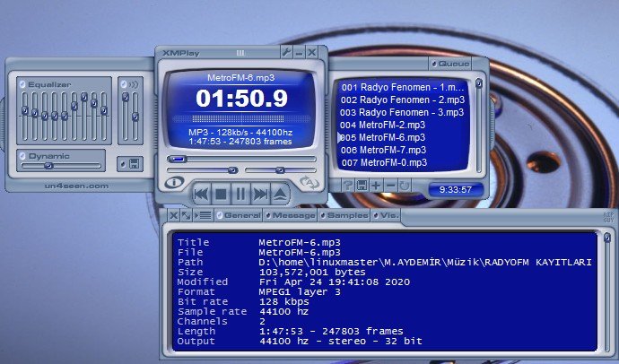Click the second reverb slider knob
The image size is (619, 364).
135,117
